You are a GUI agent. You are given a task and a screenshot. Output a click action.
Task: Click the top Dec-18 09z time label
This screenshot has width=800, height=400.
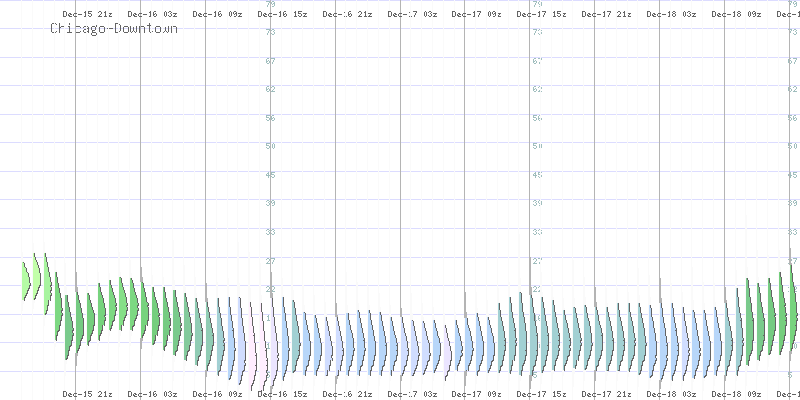click(x=736, y=15)
